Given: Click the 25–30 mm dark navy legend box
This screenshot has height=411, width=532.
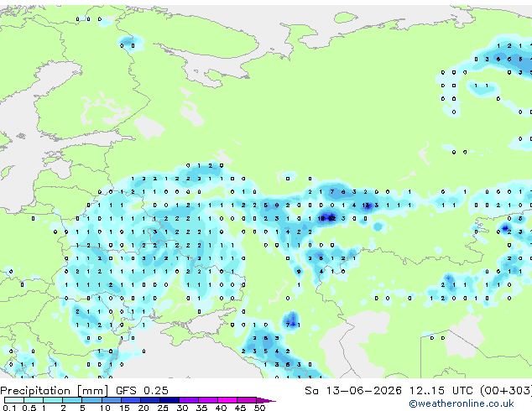Looking at the screenshot, I should [169, 400].
